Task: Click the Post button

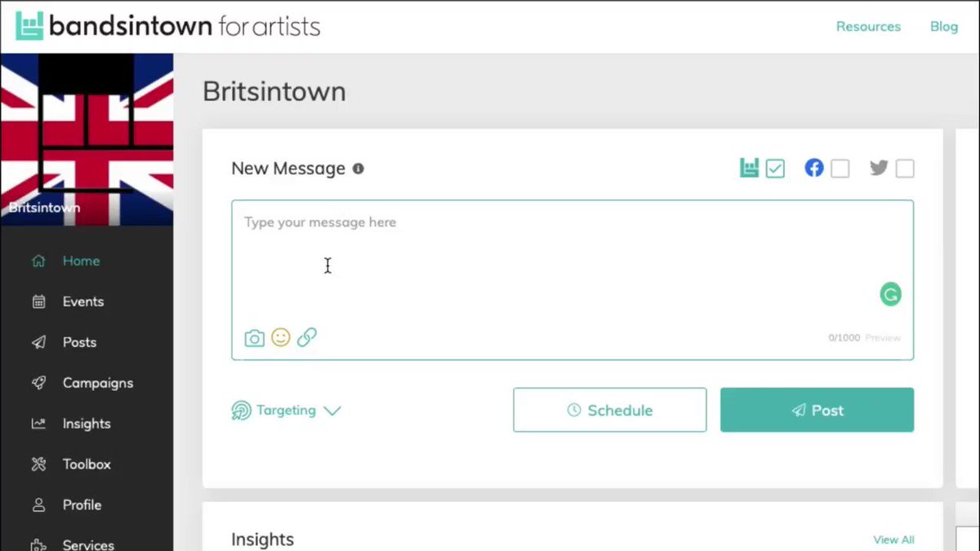Action: point(817,410)
